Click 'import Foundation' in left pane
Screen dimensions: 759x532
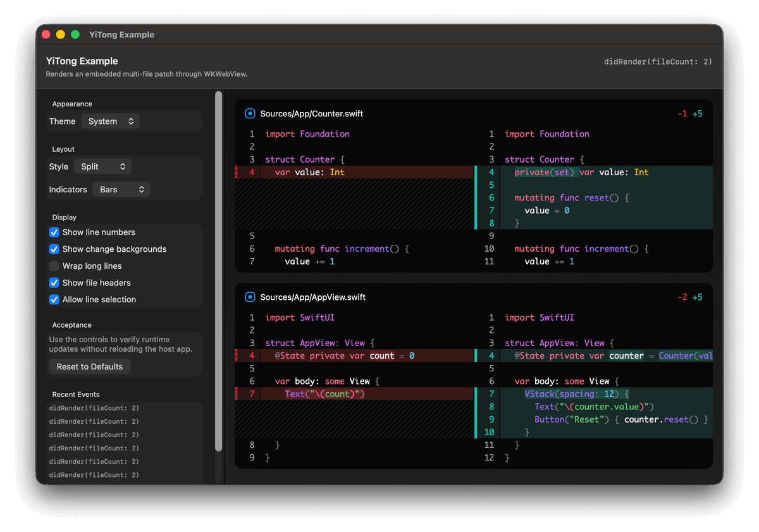(x=307, y=134)
